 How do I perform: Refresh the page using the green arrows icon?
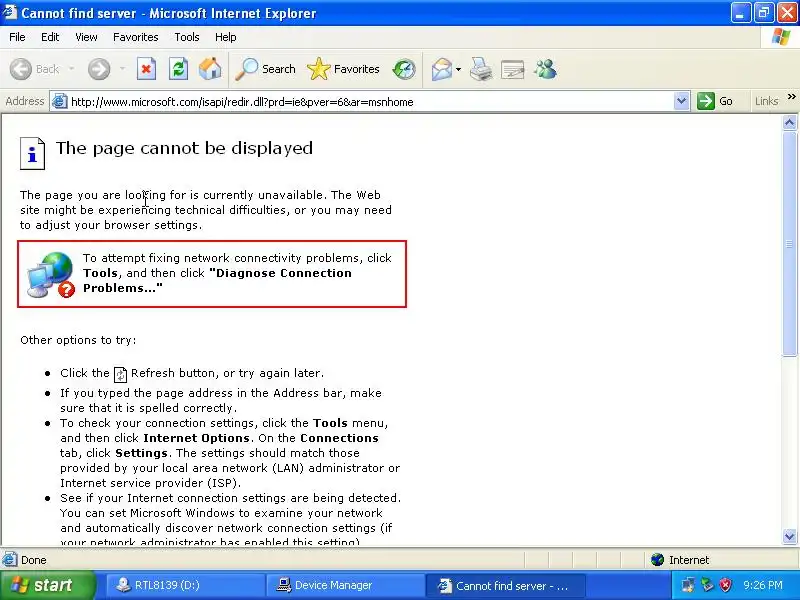tap(178, 69)
